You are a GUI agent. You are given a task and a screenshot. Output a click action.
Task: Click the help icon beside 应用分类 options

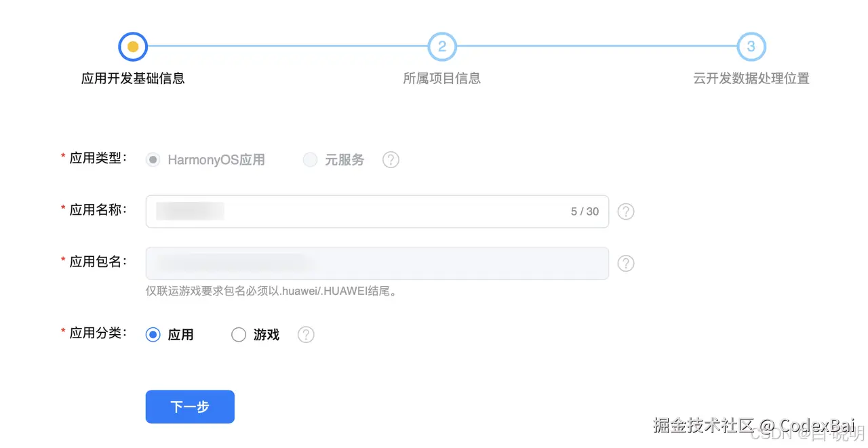305,334
